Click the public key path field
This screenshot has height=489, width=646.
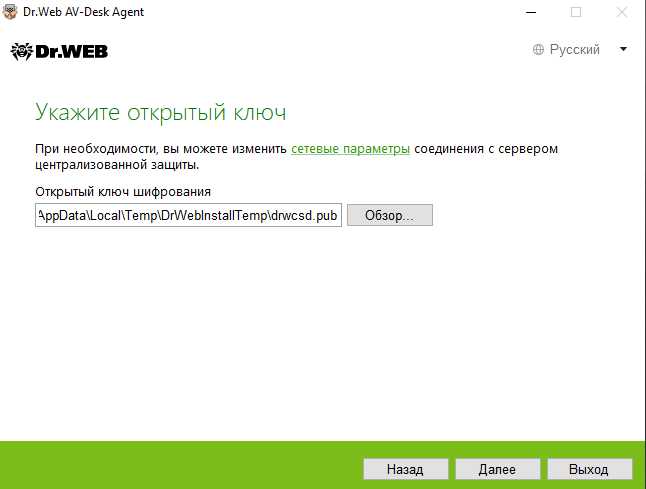coord(188,215)
